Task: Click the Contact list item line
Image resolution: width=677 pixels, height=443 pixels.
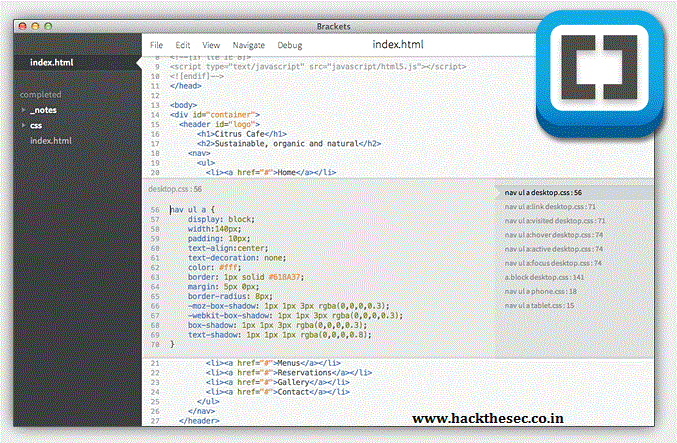Action: point(278,392)
